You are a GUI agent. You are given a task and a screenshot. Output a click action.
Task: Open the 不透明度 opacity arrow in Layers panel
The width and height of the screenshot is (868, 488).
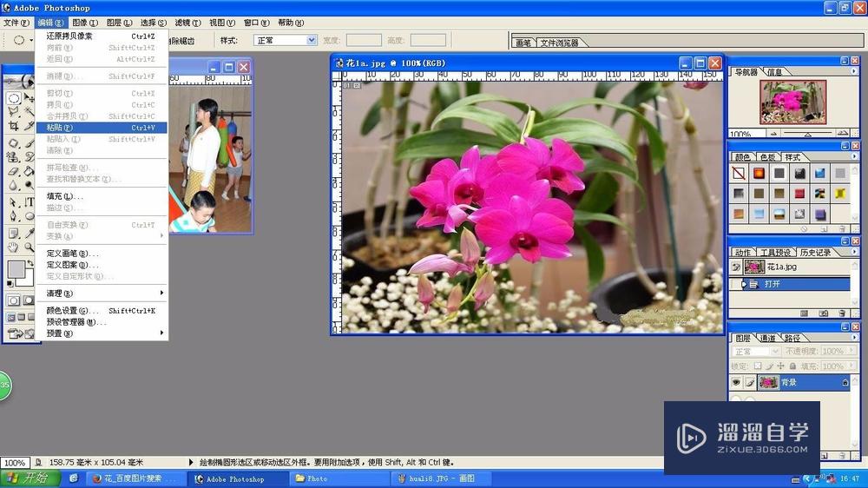tap(852, 351)
